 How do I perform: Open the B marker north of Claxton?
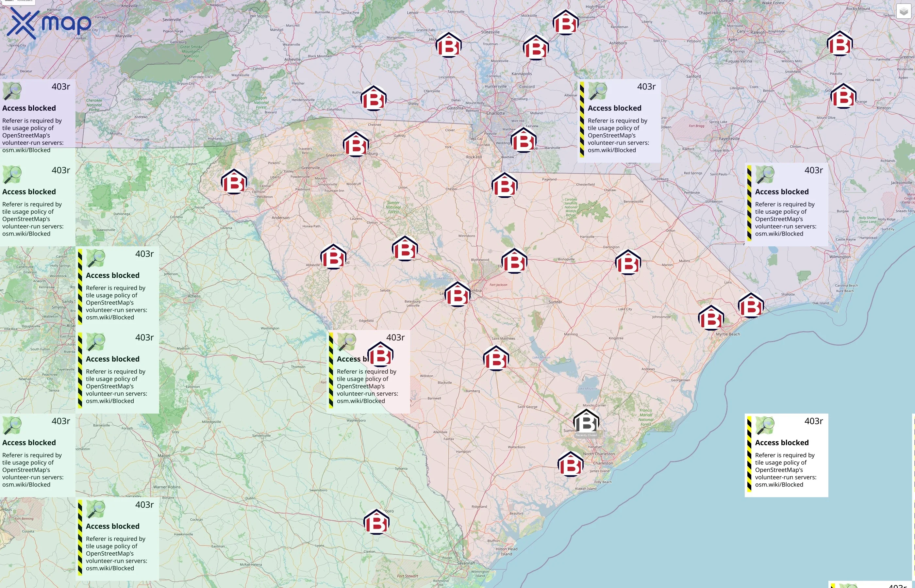pyautogui.click(x=376, y=522)
